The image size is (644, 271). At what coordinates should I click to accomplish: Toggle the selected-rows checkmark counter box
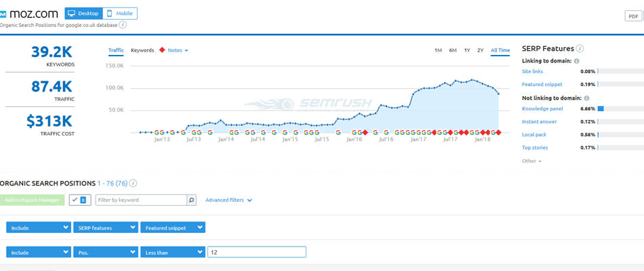point(80,200)
